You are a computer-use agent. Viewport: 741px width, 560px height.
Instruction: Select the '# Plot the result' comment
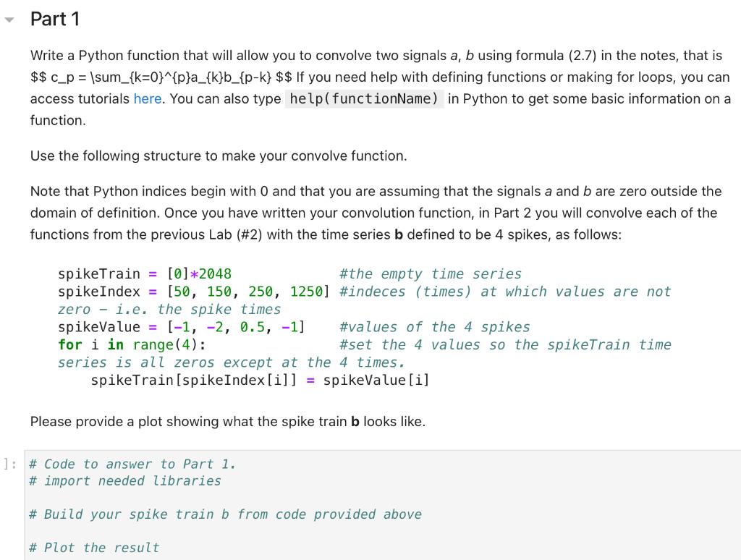pos(94,547)
